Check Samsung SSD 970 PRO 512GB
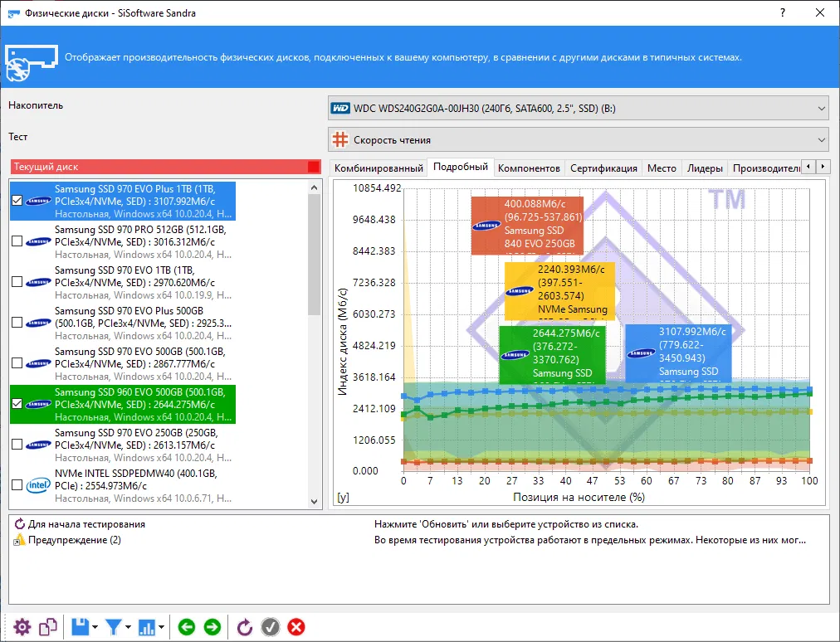The width and height of the screenshot is (840, 642). pyautogui.click(x=17, y=241)
